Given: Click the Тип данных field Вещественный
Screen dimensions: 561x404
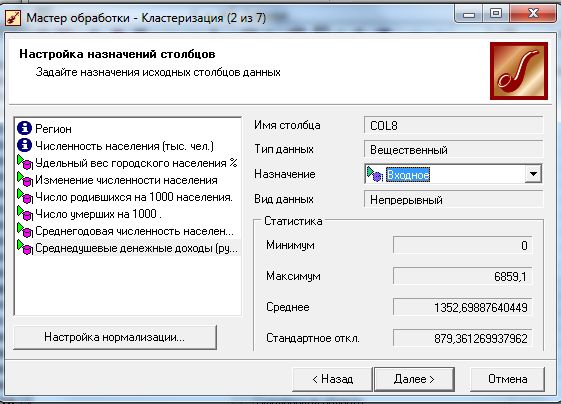Looking at the screenshot, I should 454,150.
